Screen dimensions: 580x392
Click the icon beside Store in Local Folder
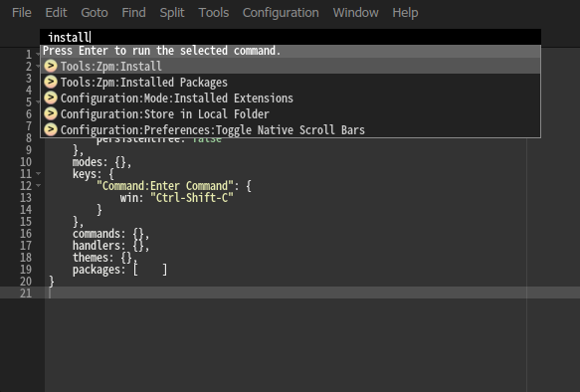[x=51, y=113]
